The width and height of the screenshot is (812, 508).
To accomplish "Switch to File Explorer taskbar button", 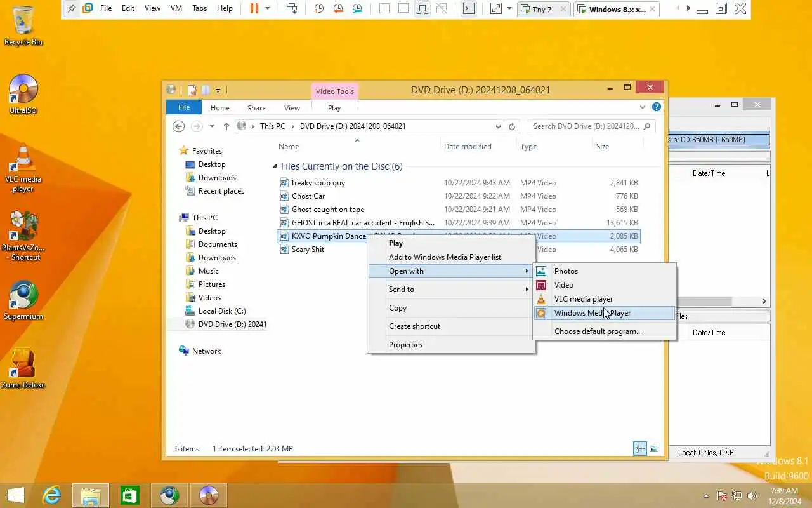I will click(91, 495).
